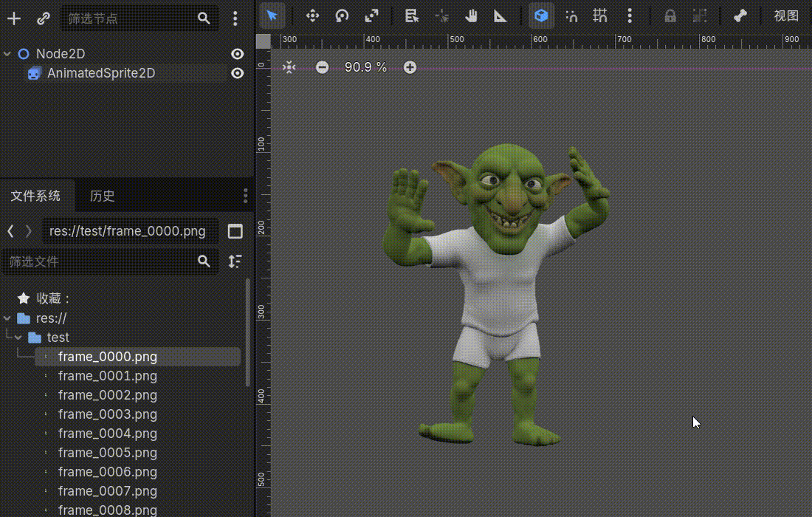
Task: Lock the selected node
Action: [670, 16]
